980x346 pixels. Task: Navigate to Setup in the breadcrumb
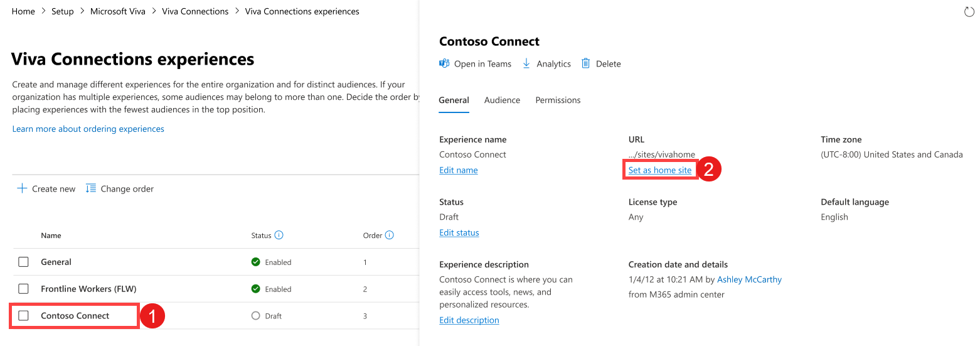click(62, 11)
